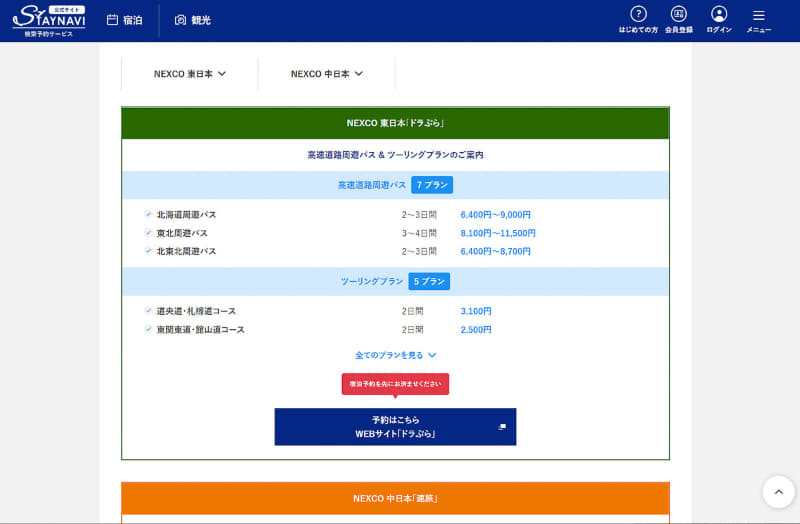Click the 東北周遊パス plan name
Image resolution: width=800 pixels, height=524 pixels.
point(182,233)
